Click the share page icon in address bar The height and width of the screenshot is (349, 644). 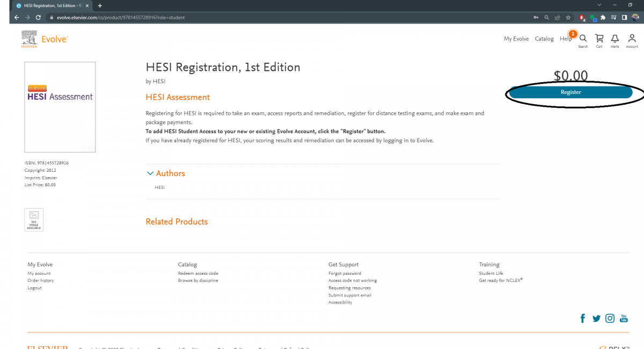557,17
